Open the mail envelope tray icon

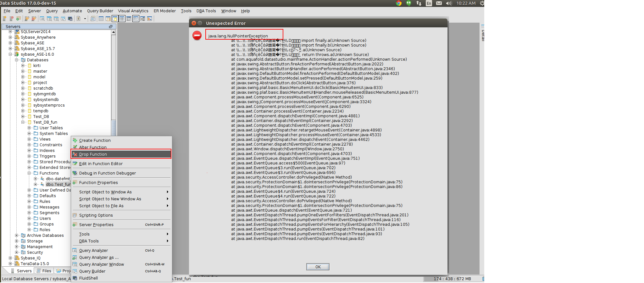pyautogui.click(x=439, y=3)
